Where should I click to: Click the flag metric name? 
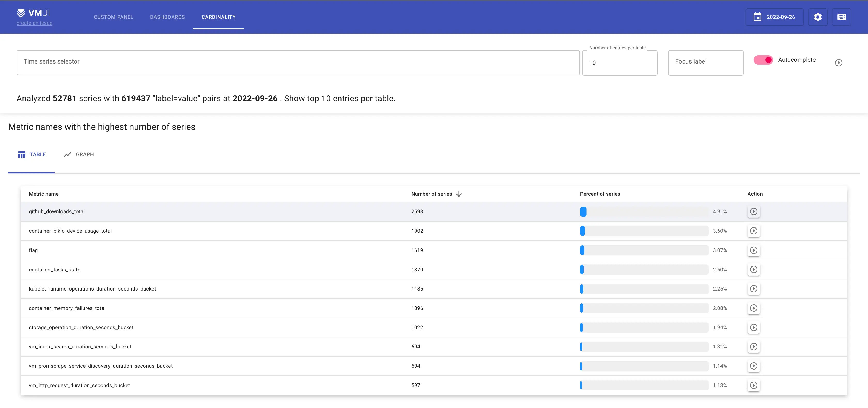point(33,250)
